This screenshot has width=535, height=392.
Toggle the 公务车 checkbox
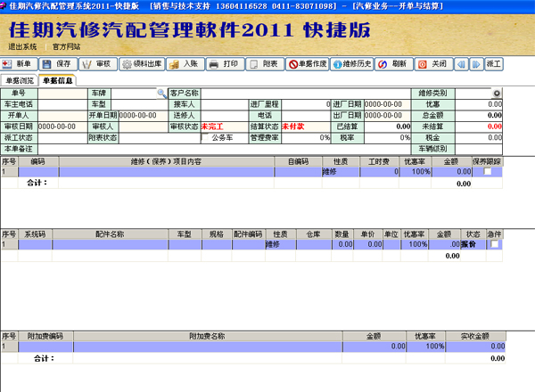pos(205,137)
